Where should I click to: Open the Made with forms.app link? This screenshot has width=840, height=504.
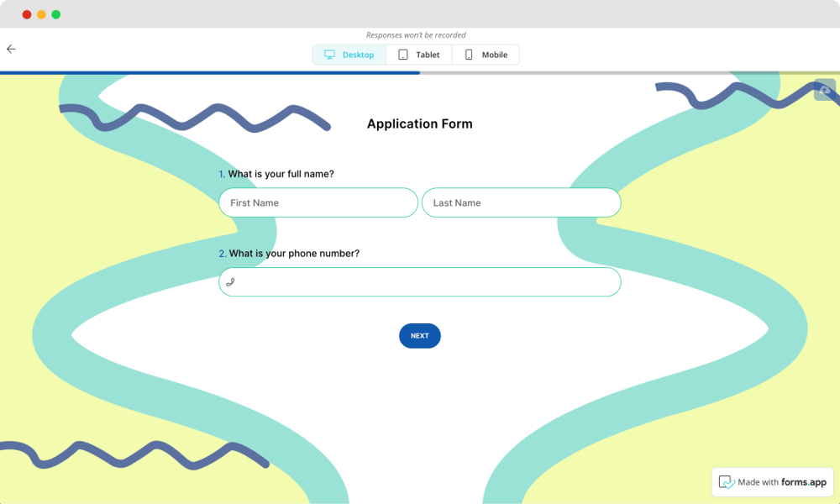click(772, 481)
